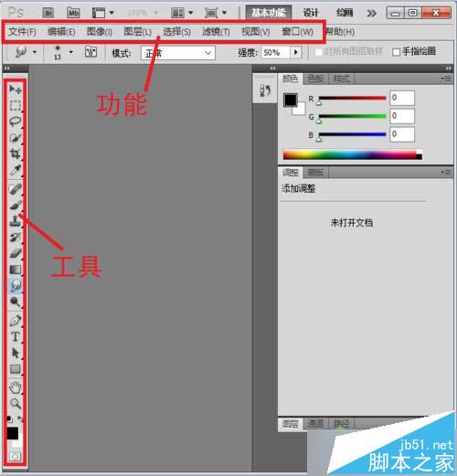This screenshot has height=476, width=457.
Task: Choose the Painting workspace
Action: coord(345,13)
